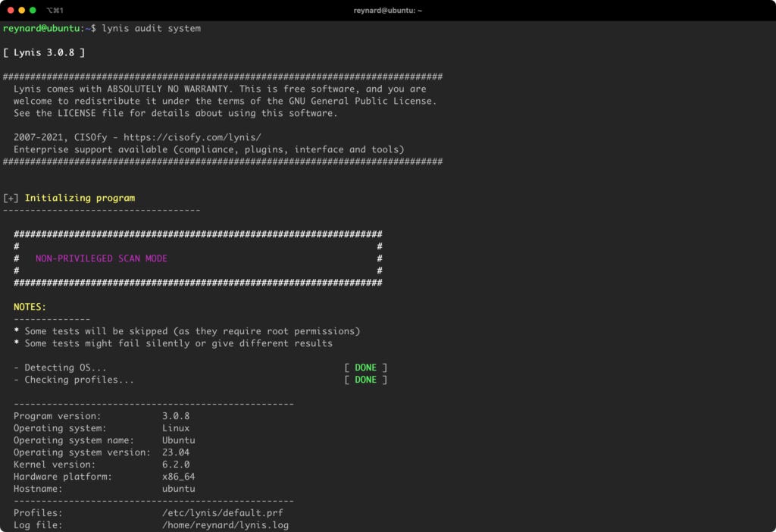Screen dimensions: 776x532
Task: Click the /etc/lynis/default.prf profile path
Action: click(x=223, y=513)
